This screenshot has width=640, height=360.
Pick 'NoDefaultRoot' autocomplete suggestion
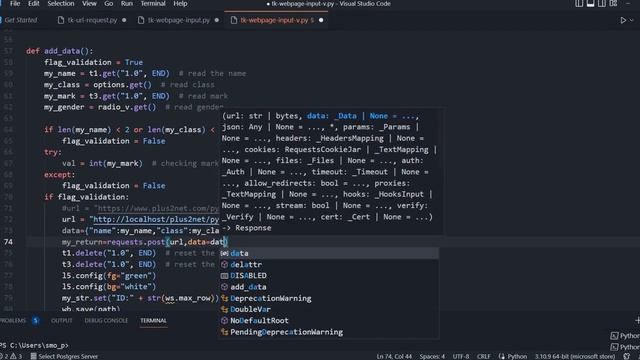coord(329,321)
